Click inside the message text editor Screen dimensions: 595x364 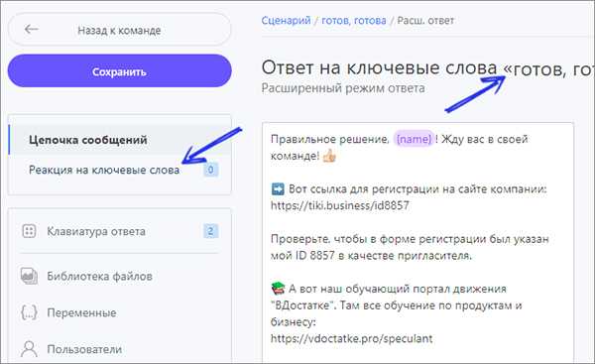[x=417, y=243]
